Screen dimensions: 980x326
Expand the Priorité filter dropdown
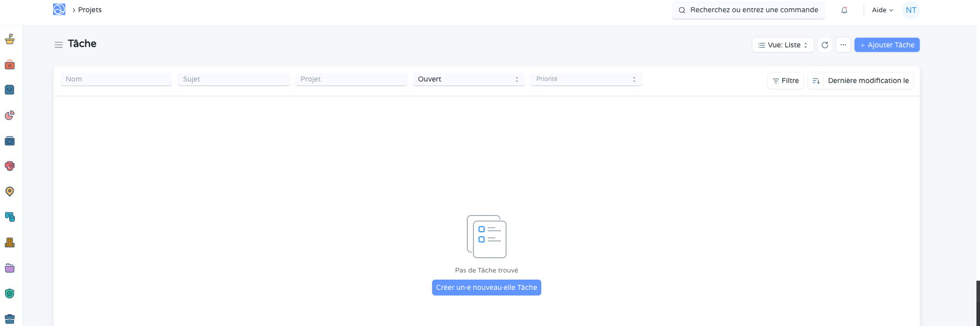[x=586, y=79]
